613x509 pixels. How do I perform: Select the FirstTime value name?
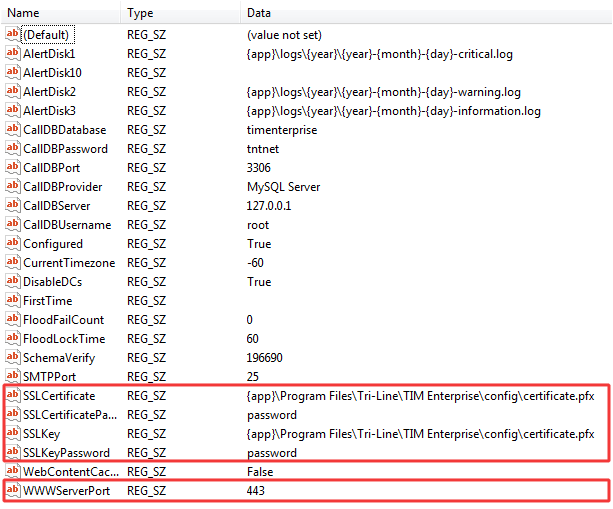point(48,301)
